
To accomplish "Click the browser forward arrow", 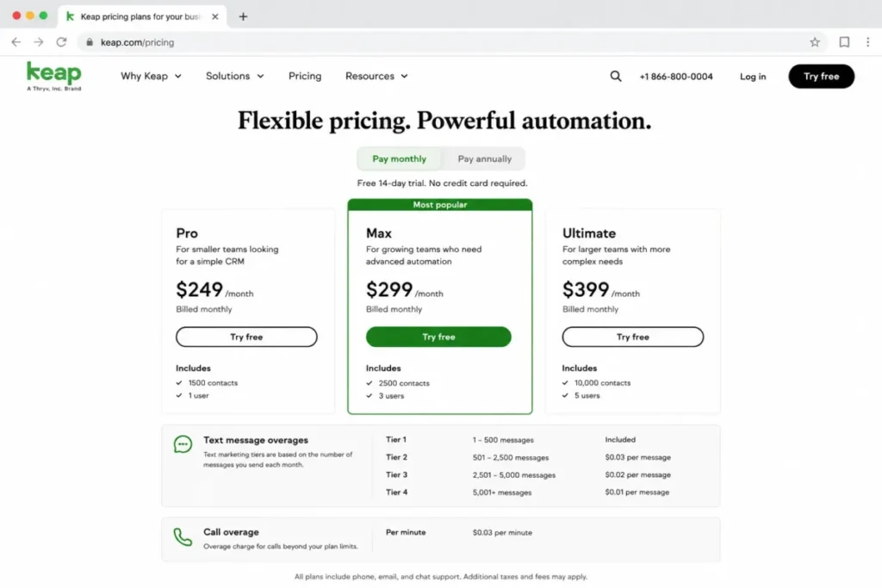I will [38, 42].
